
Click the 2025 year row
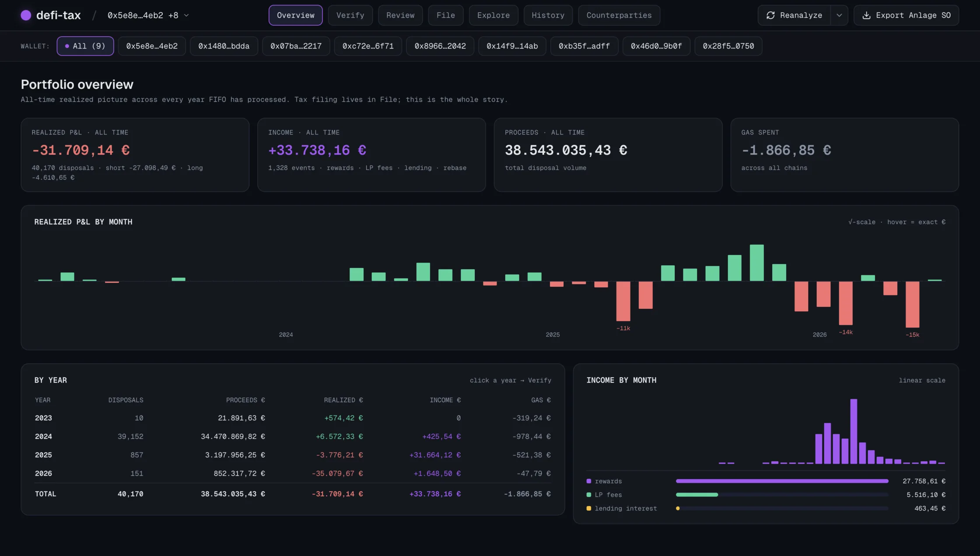tap(293, 455)
